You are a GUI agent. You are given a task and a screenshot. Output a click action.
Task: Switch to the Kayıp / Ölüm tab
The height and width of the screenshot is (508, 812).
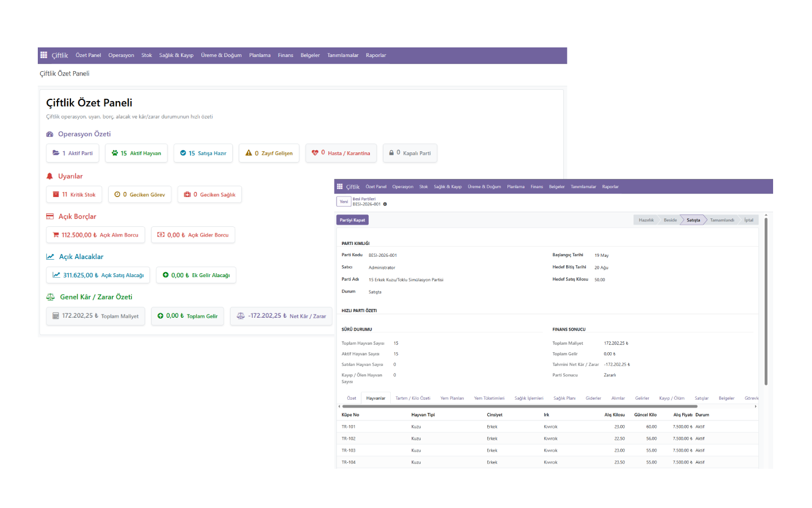click(672, 398)
